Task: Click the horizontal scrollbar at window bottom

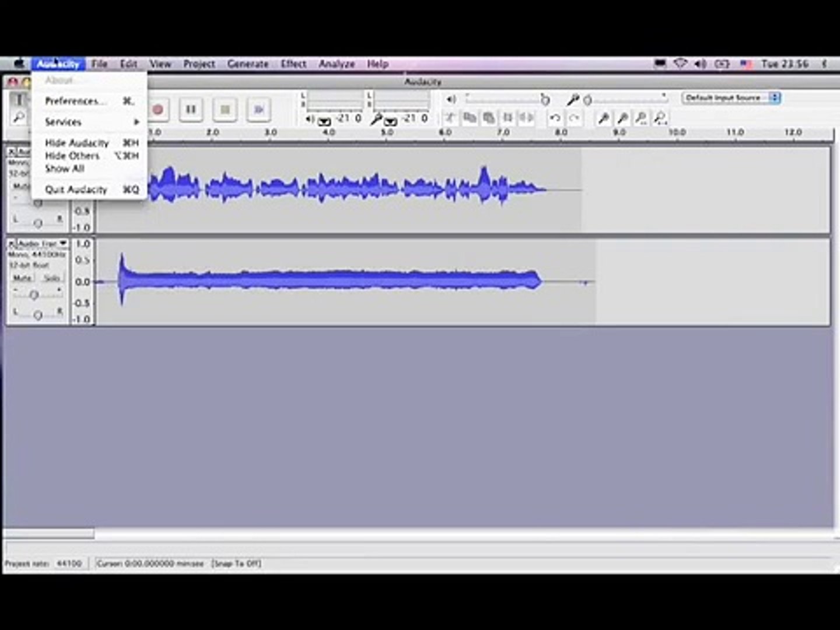Action: [49, 533]
